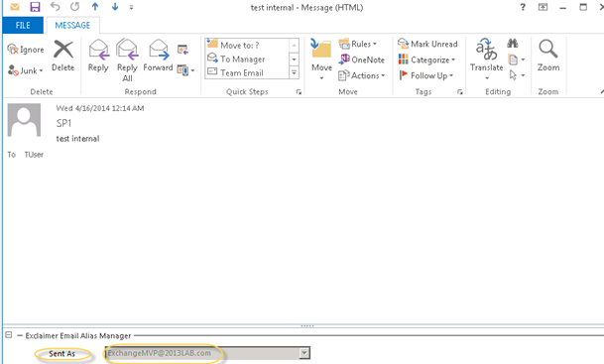Open Ribbon Display Options

[x=543, y=7]
